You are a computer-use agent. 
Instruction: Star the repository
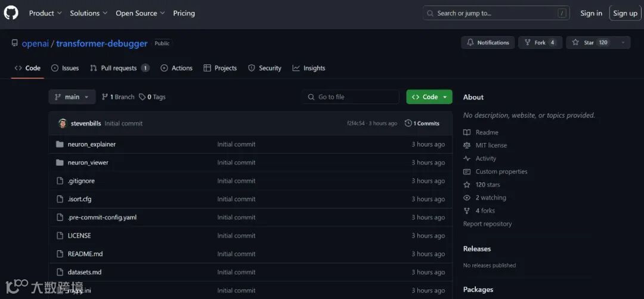coord(590,43)
